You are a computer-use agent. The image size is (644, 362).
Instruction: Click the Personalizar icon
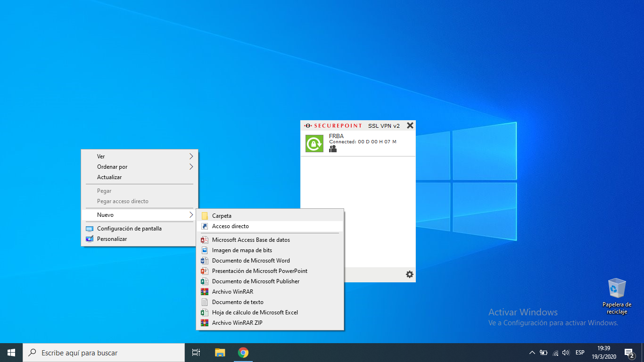pos(90,239)
